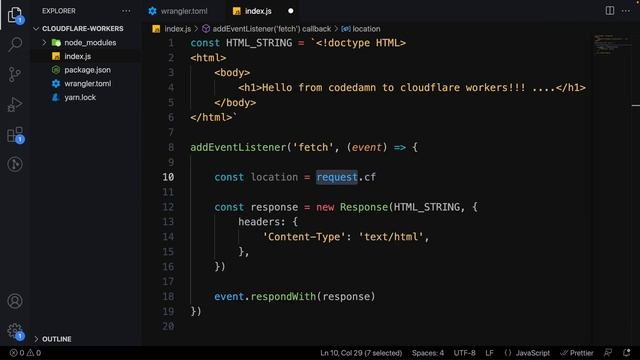Screen dimensions: 640x360
Task: Open the Accounts menu icon
Action: [15, 301]
